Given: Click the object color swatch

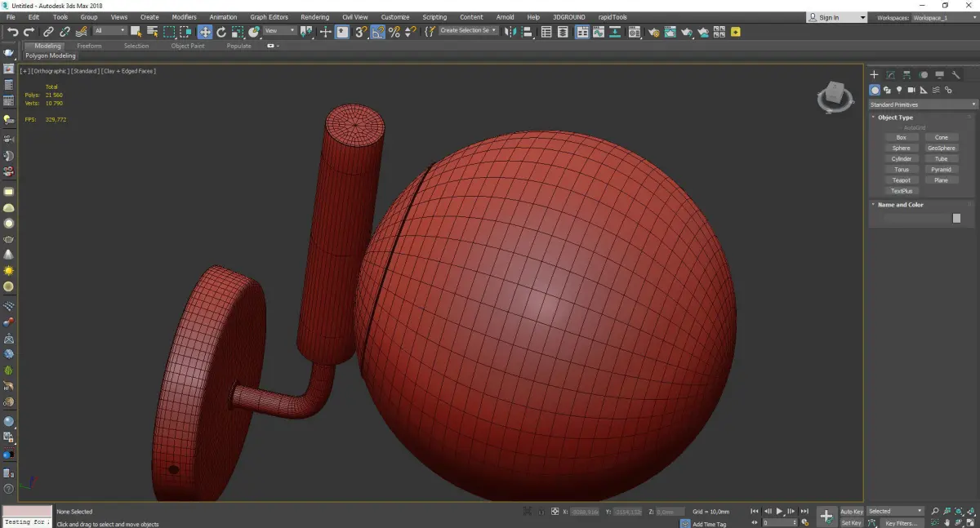Looking at the screenshot, I should 956,219.
